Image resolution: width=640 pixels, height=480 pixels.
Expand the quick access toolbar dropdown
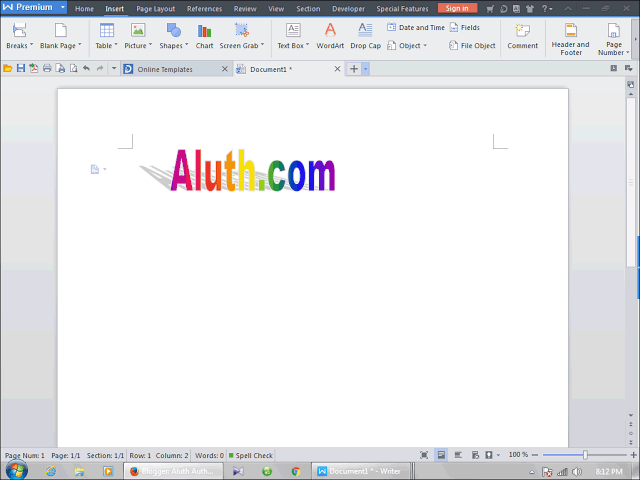click(114, 69)
